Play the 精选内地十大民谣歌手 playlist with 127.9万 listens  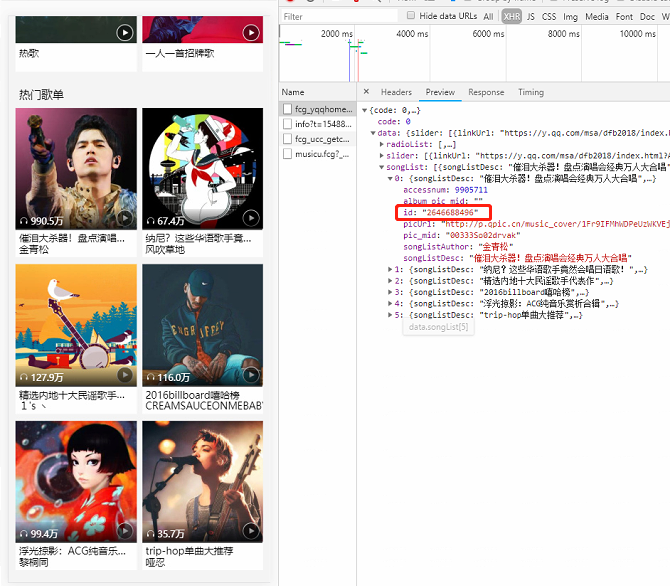125,375
